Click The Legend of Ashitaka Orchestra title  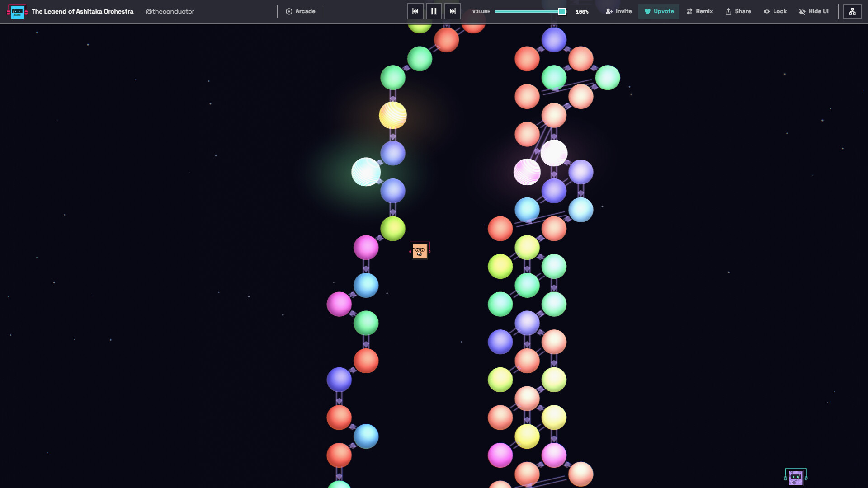coord(82,11)
